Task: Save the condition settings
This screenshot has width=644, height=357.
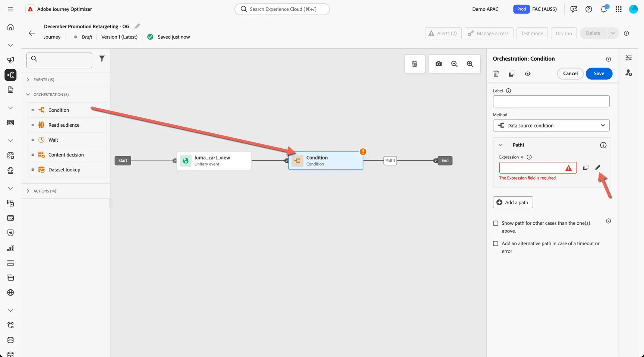Action: click(x=599, y=74)
